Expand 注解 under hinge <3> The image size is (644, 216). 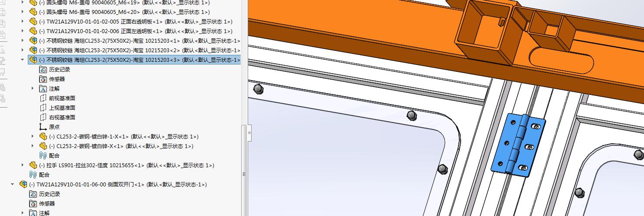click(x=33, y=89)
